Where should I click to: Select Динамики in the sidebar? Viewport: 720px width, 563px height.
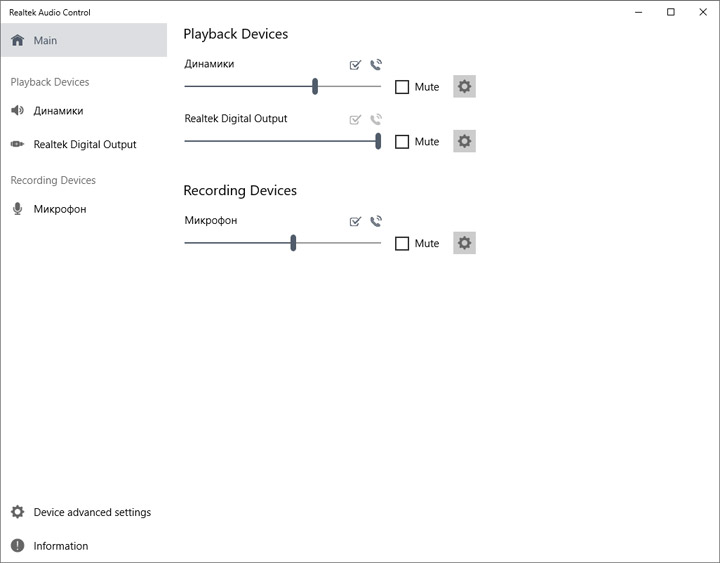coord(58,111)
